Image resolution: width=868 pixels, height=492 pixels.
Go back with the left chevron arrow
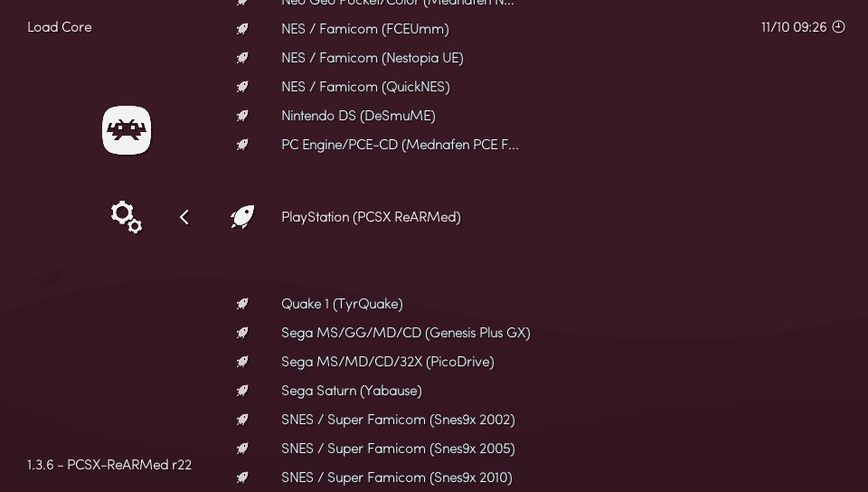[184, 217]
